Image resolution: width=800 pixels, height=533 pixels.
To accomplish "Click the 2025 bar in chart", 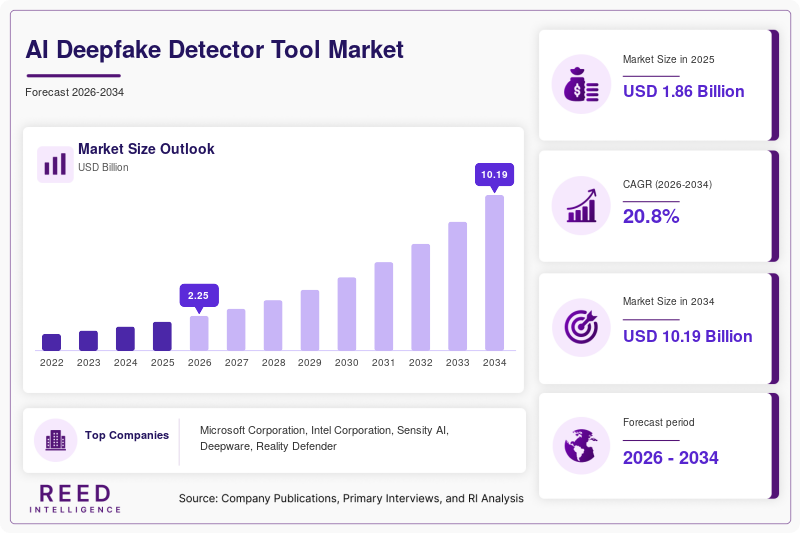I will [162, 336].
